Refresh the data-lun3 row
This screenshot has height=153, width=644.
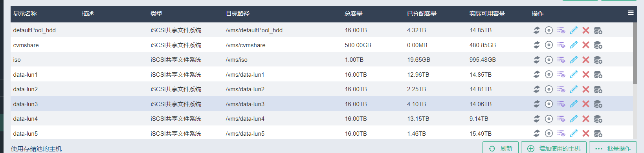[536, 104]
